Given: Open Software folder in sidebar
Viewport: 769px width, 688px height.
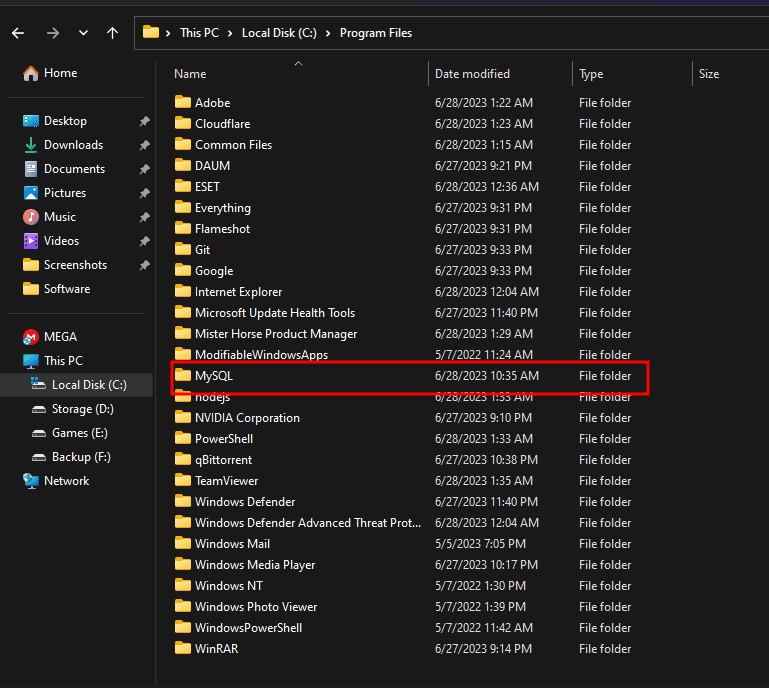Looking at the screenshot, I should 56,289.
